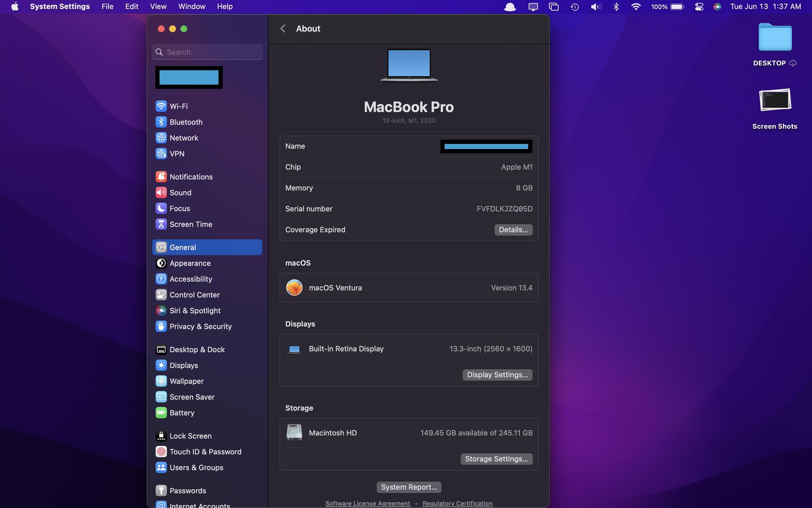The height and width of the screenshot is (508, 812).
Task: Click the Built-in Retina Display row
Action: pyautogui.click(x=409, y=349)
